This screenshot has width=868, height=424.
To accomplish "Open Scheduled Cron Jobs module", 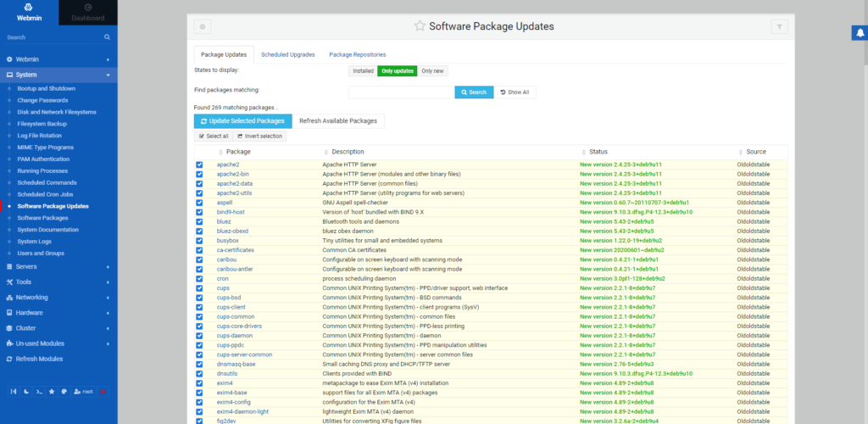I will coord(45,194).
